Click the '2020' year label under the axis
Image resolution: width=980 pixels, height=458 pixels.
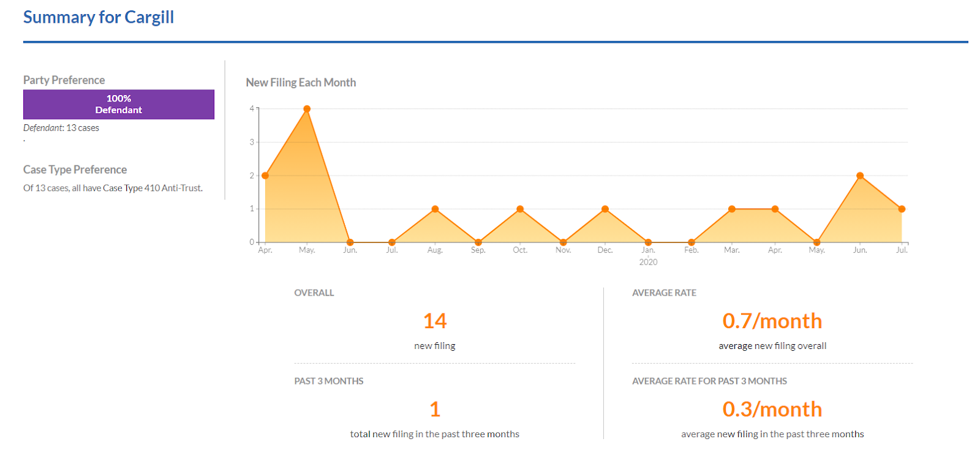pos(649,262)
